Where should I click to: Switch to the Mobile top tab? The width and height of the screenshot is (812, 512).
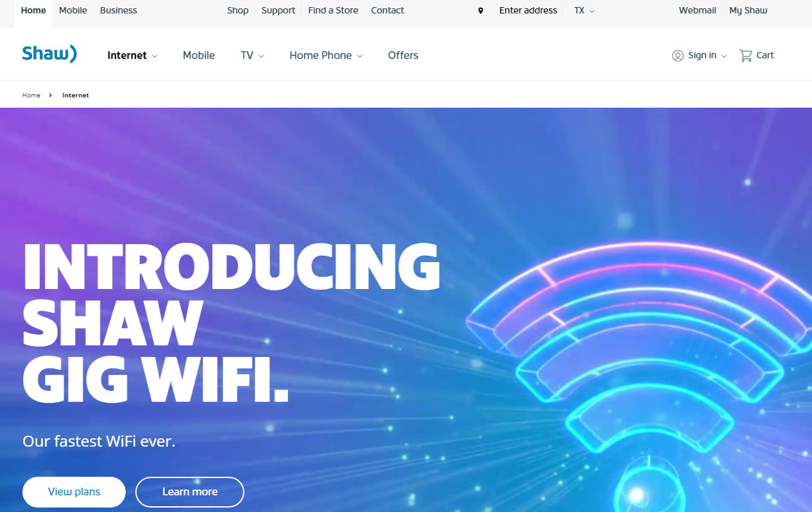click(73, 11)
